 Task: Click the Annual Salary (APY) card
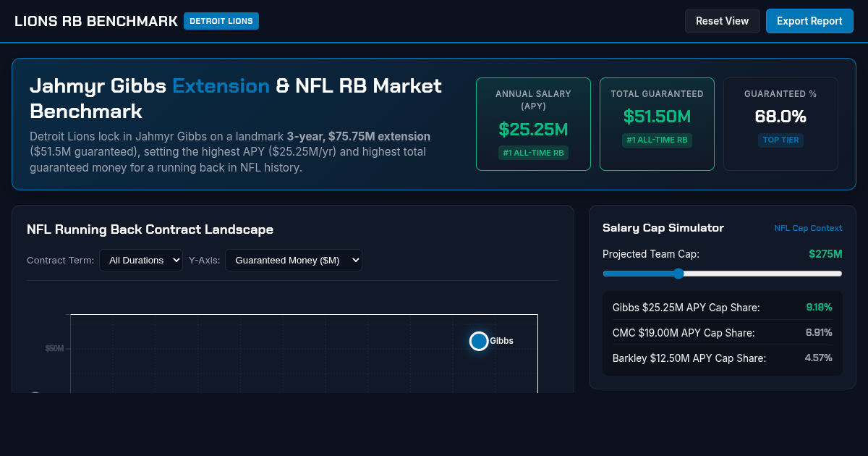point(533,124)
